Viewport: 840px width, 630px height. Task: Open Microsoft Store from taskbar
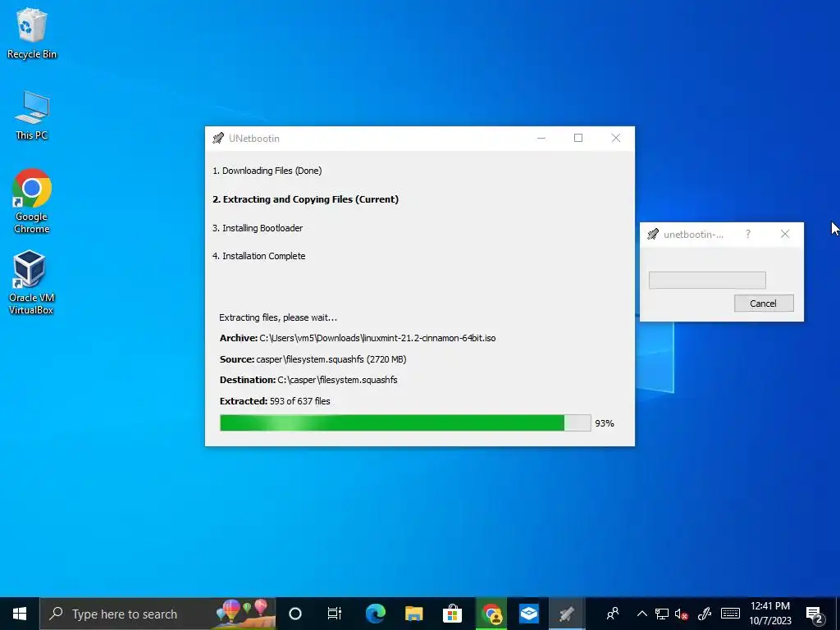pyautogui.click(x=452, y=614)
